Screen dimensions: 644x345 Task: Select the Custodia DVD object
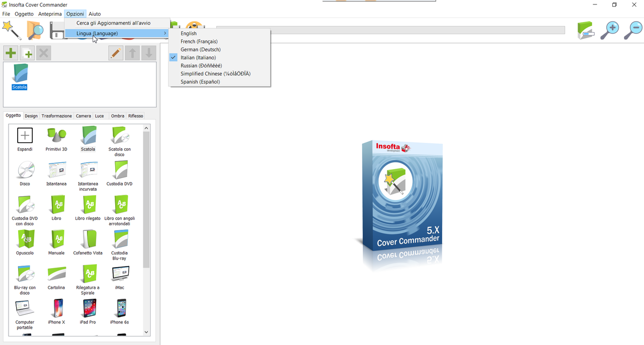[120, 174]
